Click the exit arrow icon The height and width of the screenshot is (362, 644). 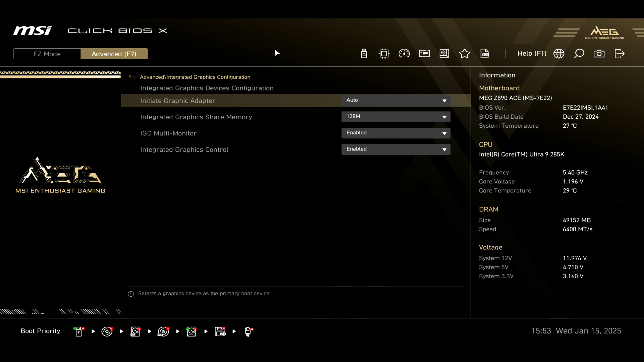click(620, 54)
